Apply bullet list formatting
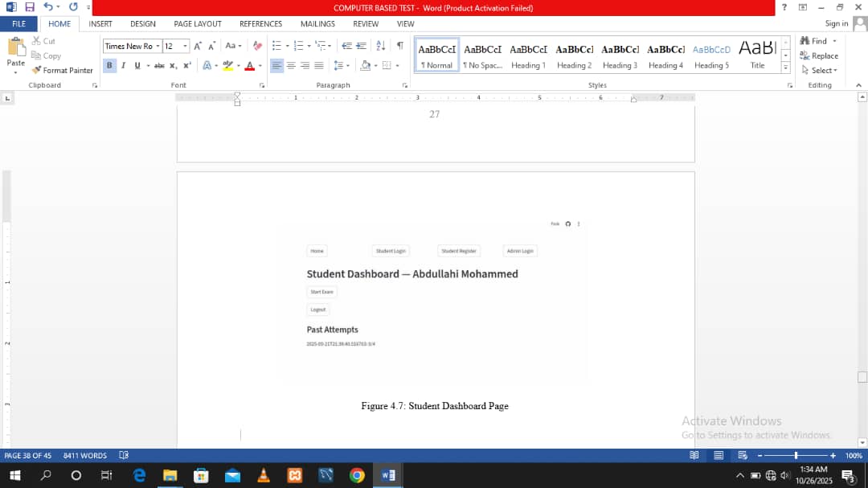 tap(276, 46)
